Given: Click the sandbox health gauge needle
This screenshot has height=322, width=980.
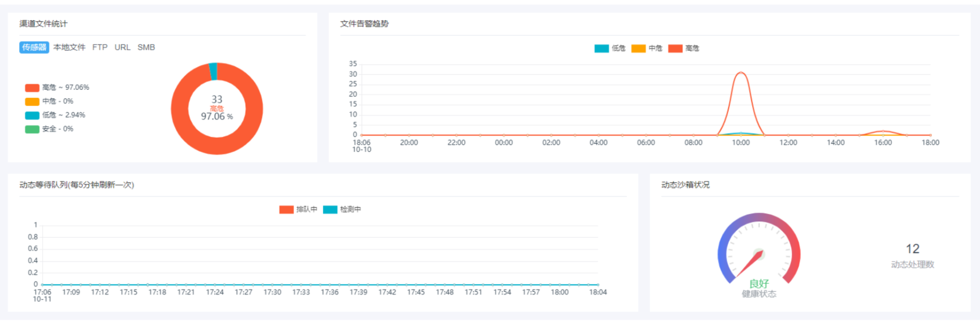Looking at the screenshot, I should (749, 262).
